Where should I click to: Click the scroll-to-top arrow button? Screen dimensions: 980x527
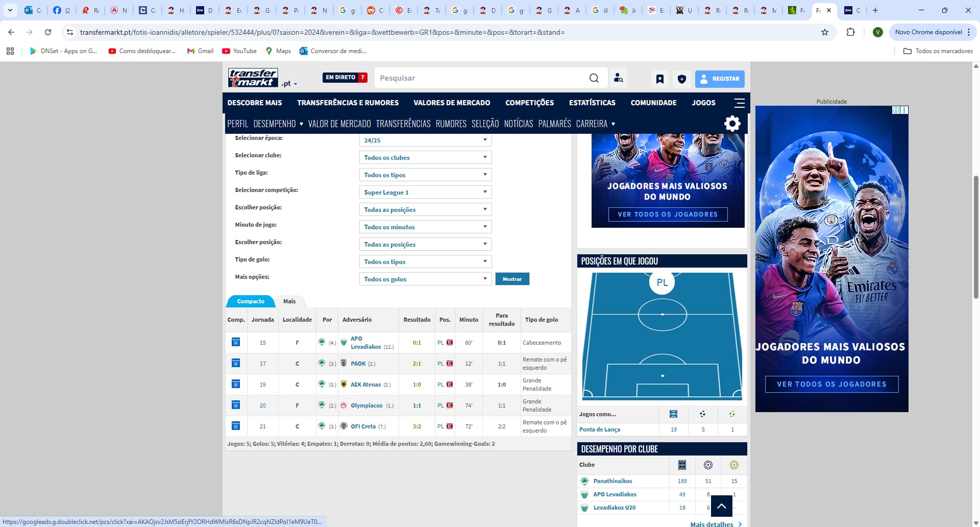pos(721,506)
